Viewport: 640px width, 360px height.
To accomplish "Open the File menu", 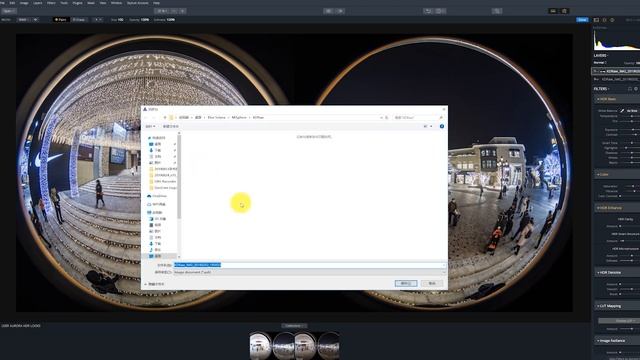I will [3, 3].
